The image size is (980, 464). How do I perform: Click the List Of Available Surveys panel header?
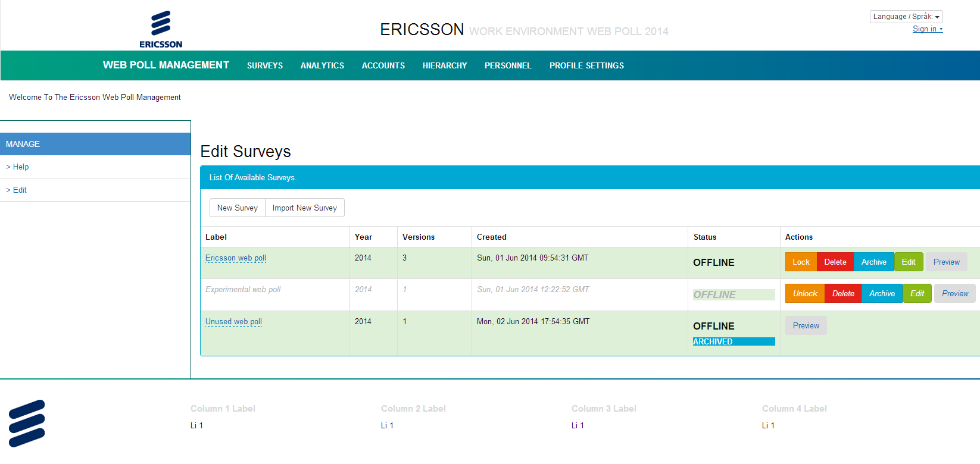pyautogui.click(x=590, y=177)
